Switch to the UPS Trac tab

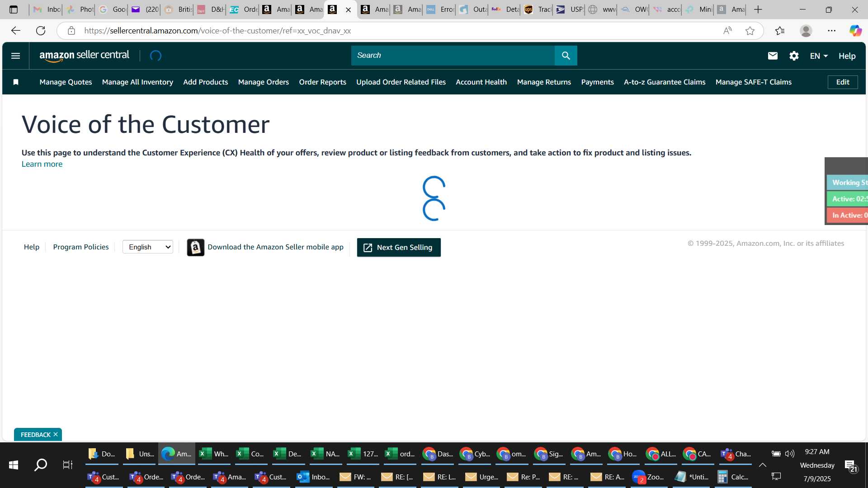537,9
